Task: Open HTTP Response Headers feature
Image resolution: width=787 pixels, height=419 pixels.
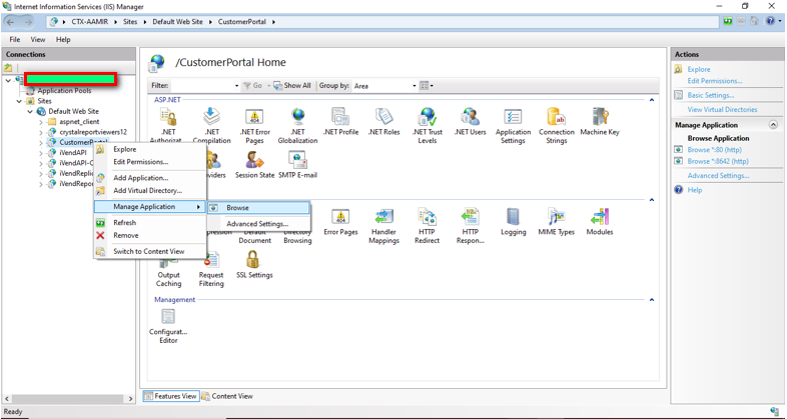Action: click(470, 226)
